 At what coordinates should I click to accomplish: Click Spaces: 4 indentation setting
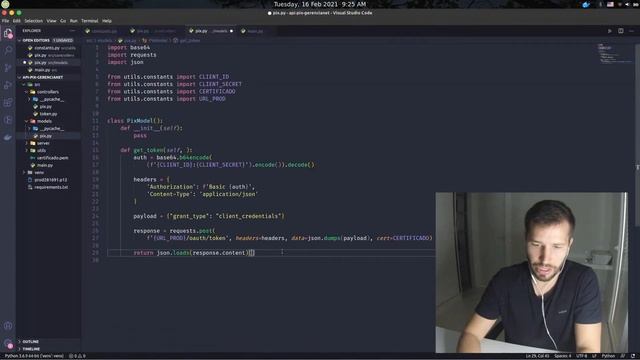(562, 356)
